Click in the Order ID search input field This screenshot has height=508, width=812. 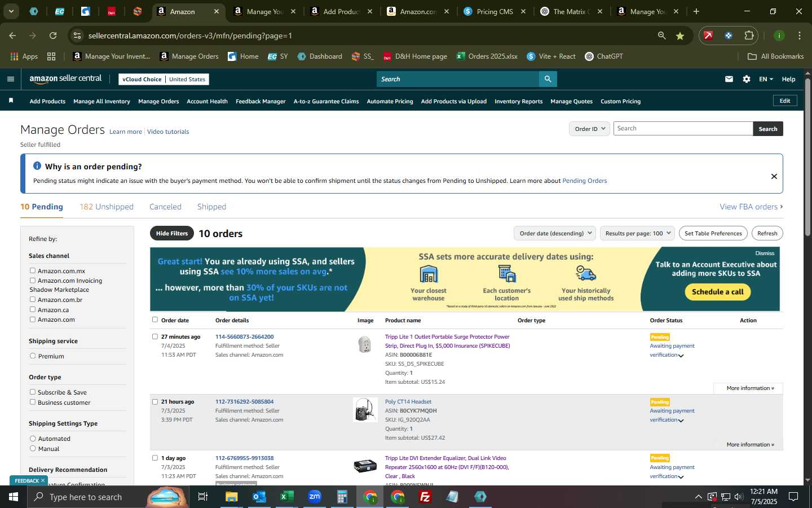[683, 129]
